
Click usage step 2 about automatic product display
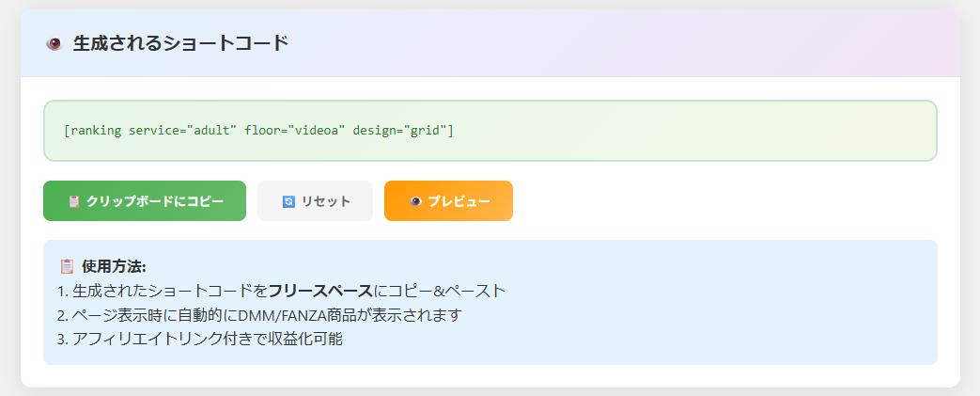pyautogui.click(x=259, y=315)
